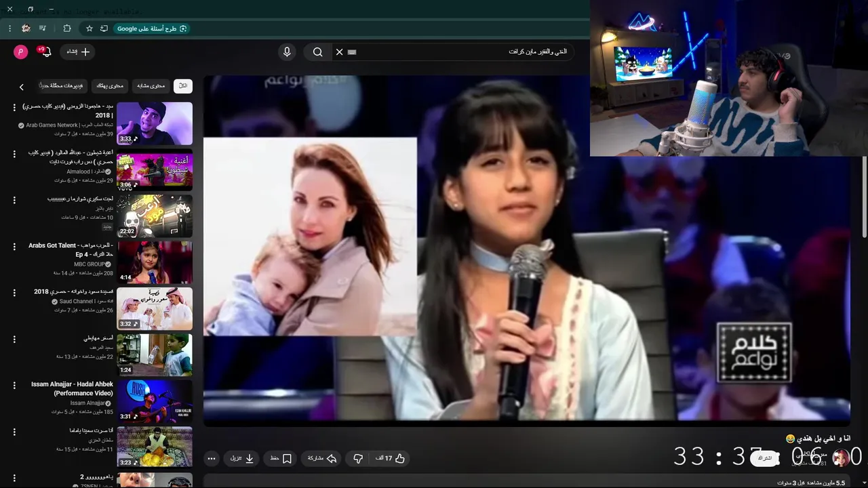Open the notifications bell with 9+ badge
868x488 pixels.
(46, 52)
